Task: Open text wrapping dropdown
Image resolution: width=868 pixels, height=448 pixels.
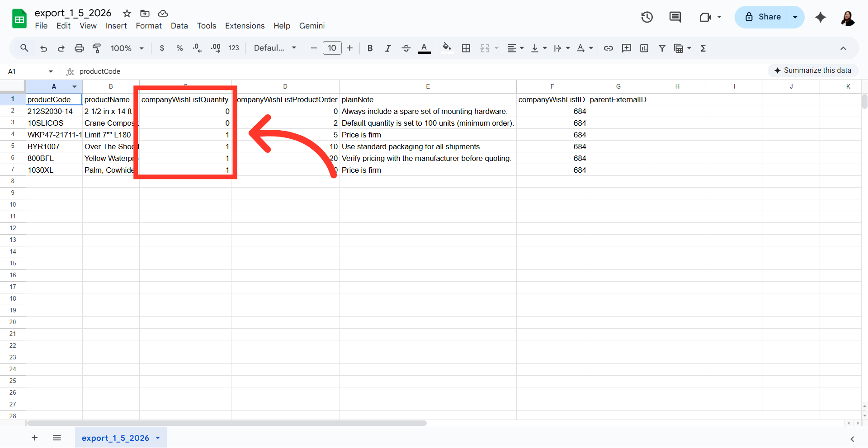Action: click(x=561, y=48)
